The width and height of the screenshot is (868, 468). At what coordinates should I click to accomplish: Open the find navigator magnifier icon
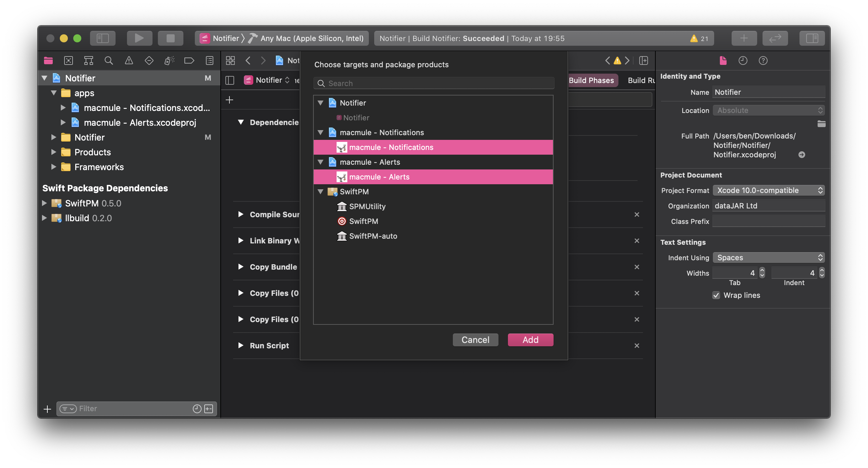pos(108,61)
